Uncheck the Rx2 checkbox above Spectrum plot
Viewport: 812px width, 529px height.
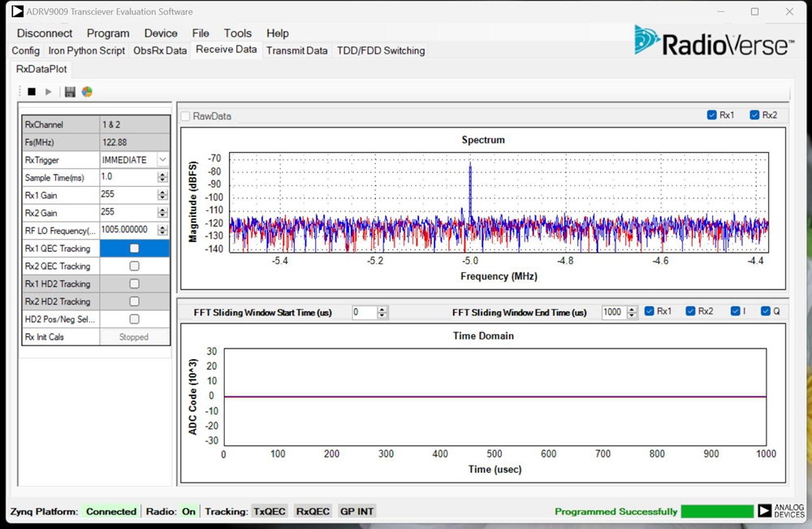[754, 115]
